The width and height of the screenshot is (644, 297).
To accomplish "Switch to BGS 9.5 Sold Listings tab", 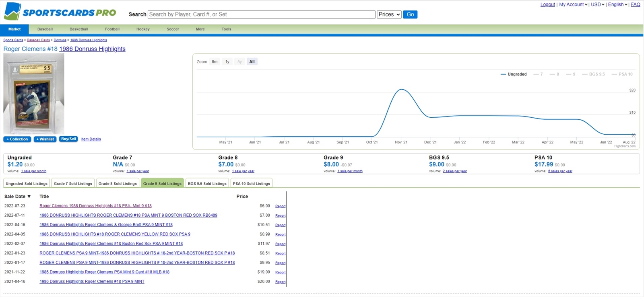I will pos(207,183).
